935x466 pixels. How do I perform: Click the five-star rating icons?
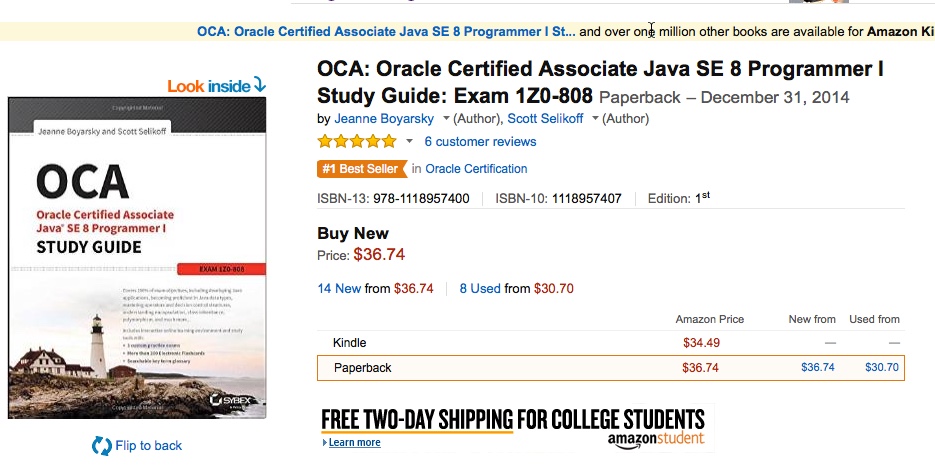tap(357, 142)
